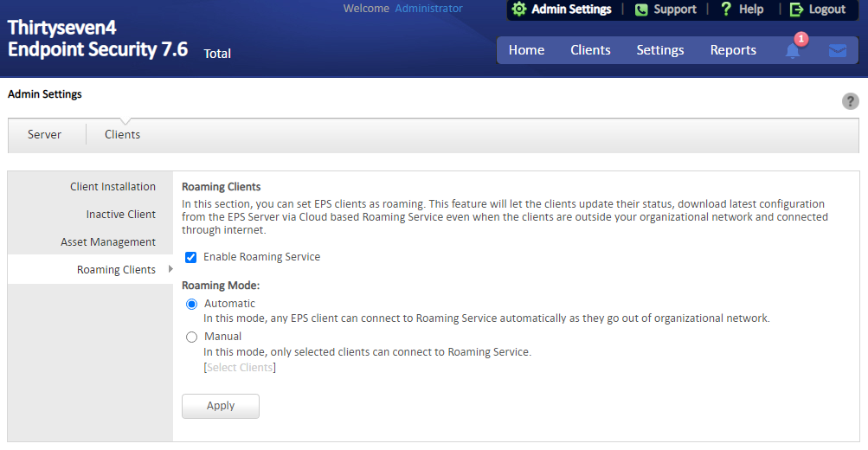Open Client Installation in sidebar
Viewport: 868px width, 450px height.
pos(113,187)
